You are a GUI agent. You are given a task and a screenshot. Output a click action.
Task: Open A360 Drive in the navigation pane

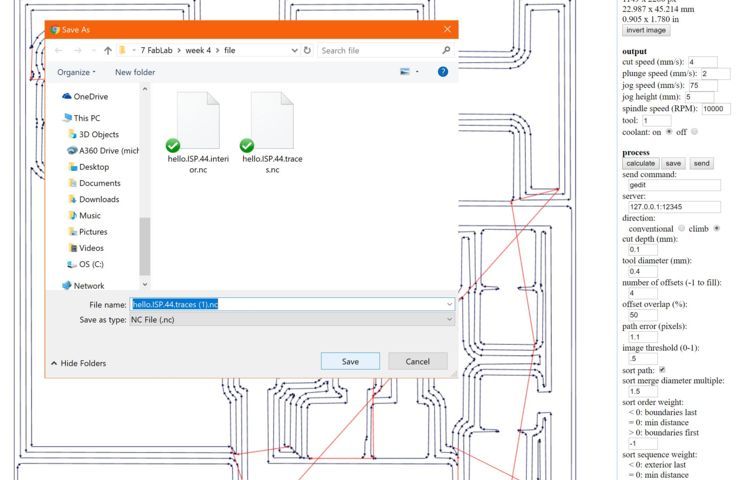(103, 150)
